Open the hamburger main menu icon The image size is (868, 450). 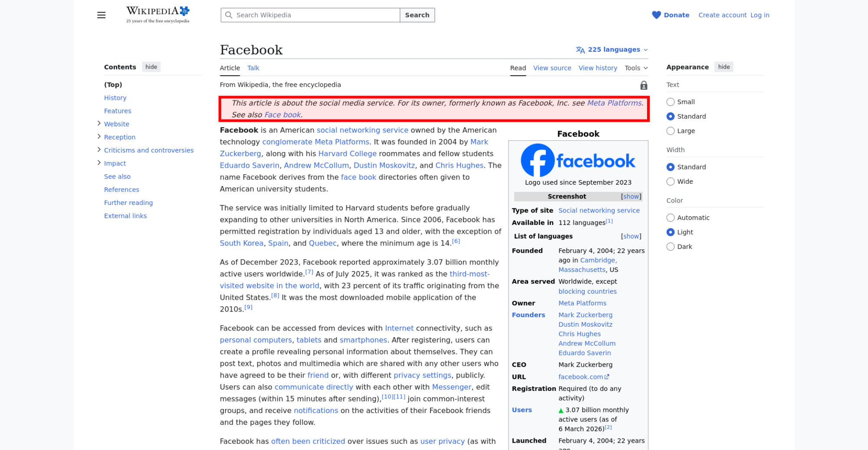point(101,15)
